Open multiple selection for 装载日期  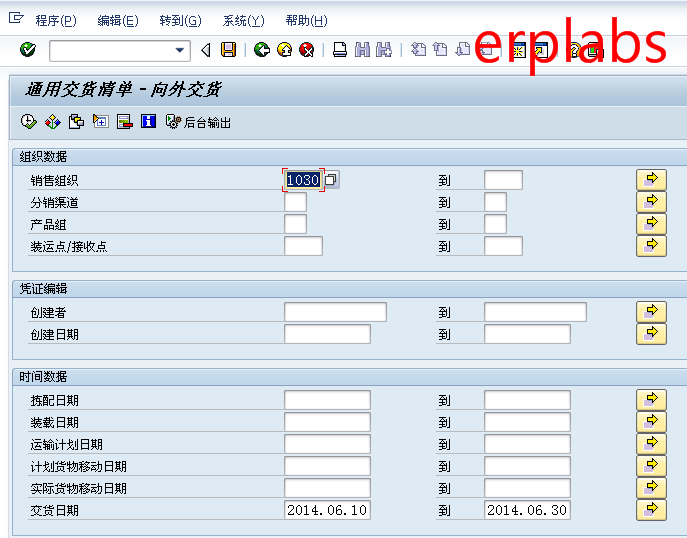click(x=651, y=422)
